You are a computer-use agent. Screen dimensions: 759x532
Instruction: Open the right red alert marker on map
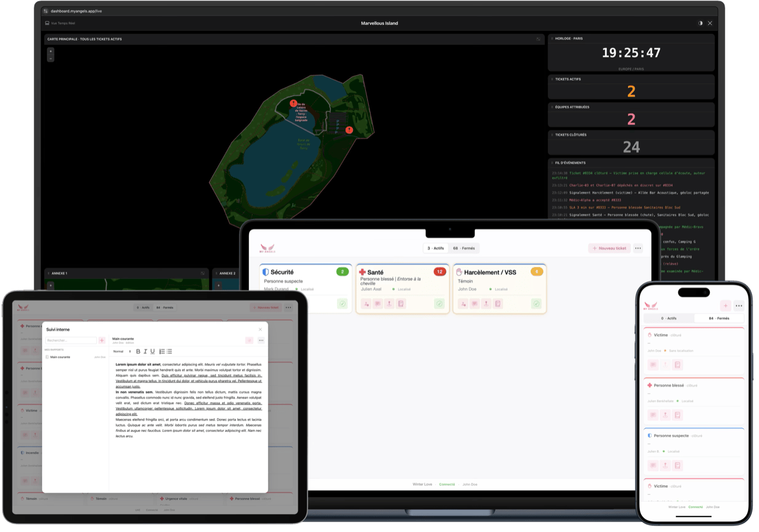click(x=349, y=130)
